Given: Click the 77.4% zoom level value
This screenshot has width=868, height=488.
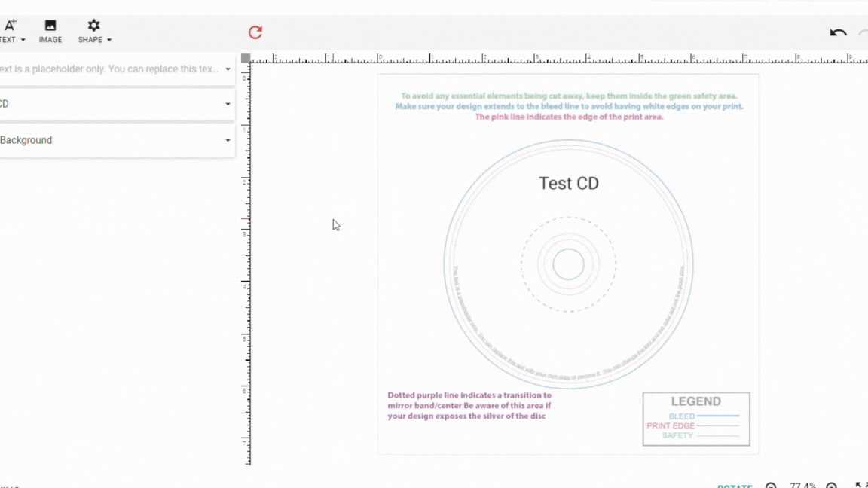Looking at the screenshot, I should pos(802,486).
